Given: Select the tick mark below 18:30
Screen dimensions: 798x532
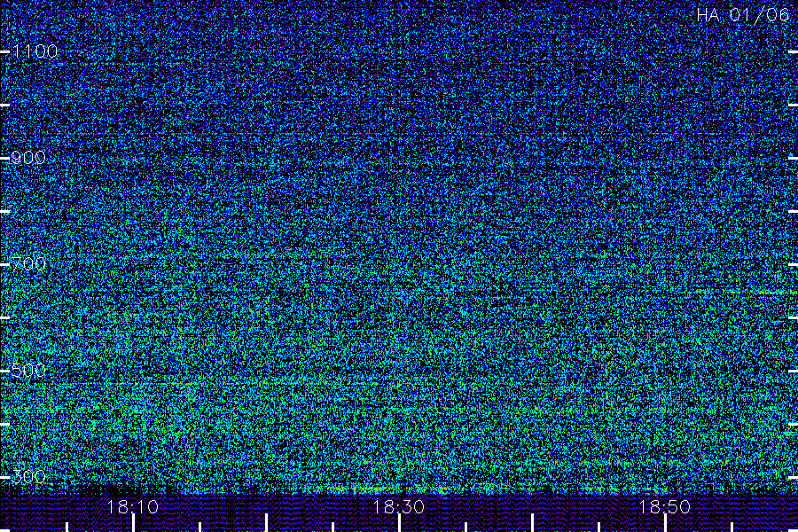Looking at the screenshot, I should pyautogui.click(x=400, y=523).
